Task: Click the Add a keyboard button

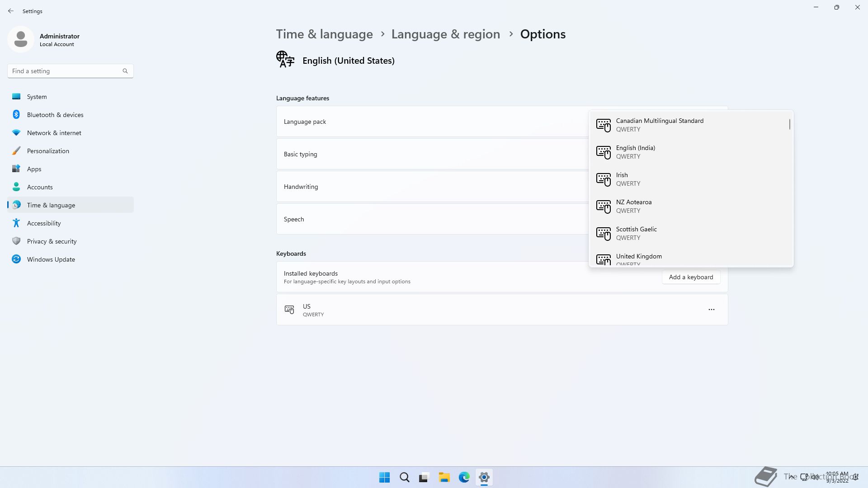Action: coord(691,277)
